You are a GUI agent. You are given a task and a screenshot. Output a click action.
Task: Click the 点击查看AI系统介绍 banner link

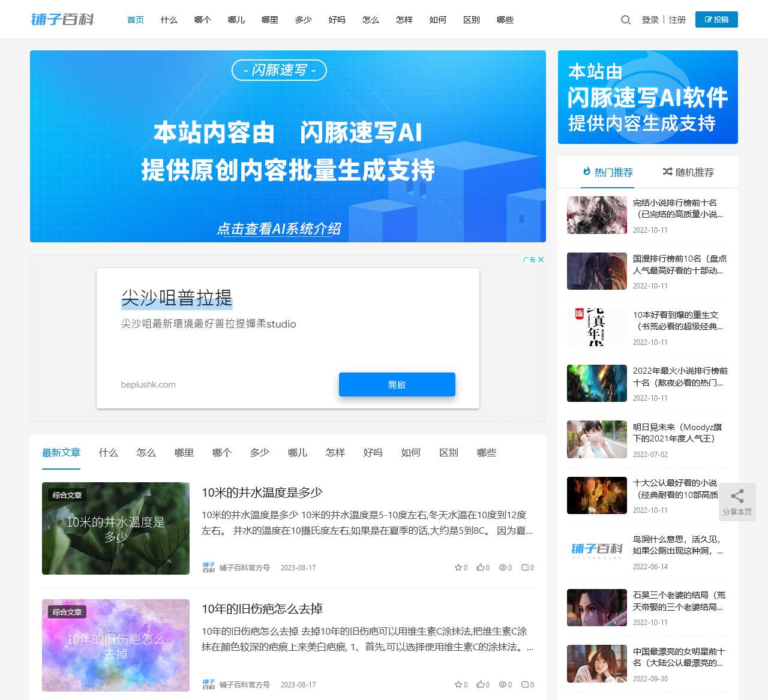279,229
